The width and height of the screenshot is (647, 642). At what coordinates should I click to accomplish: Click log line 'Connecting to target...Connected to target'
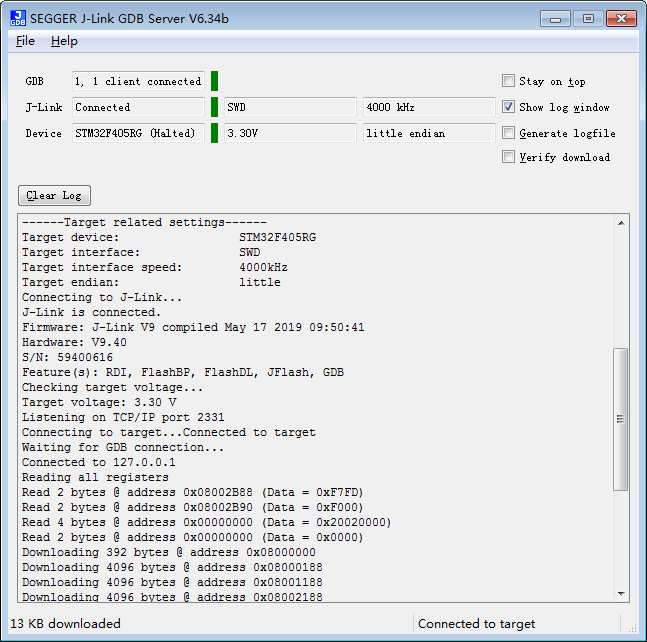point(169,432)
